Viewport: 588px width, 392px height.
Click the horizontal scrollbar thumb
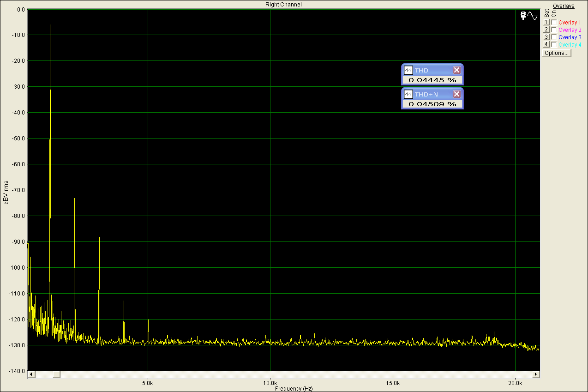(56, 374)
